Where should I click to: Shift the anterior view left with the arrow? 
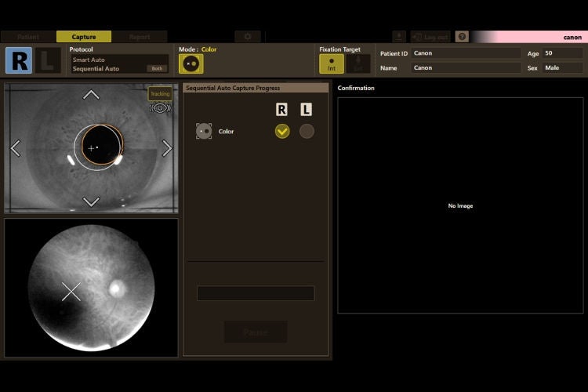coord(16,148)
